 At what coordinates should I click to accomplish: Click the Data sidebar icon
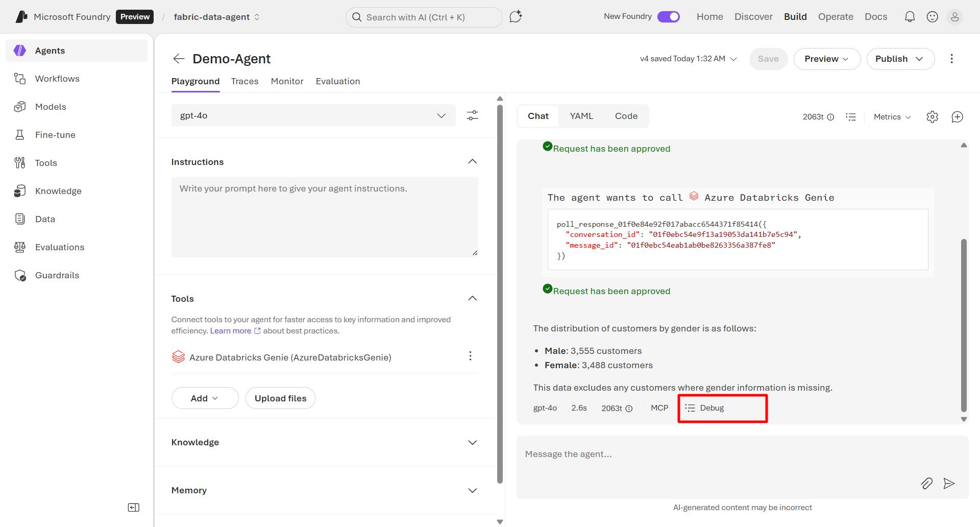(x=20, y=219)
